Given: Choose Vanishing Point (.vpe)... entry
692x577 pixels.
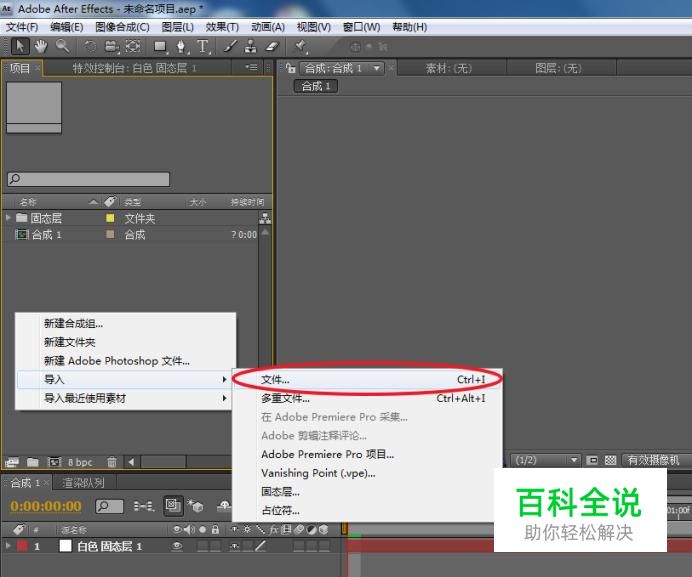Looking at the screenshot, I should tap(368, 473).
